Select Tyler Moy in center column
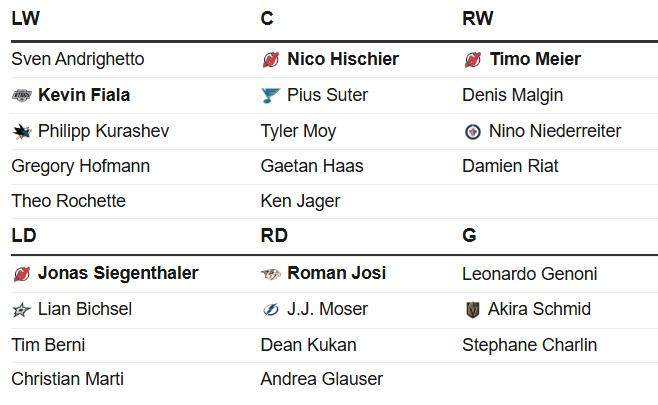Image resolution: width=658 pixels, height=405 pixels. coord(298,131)
